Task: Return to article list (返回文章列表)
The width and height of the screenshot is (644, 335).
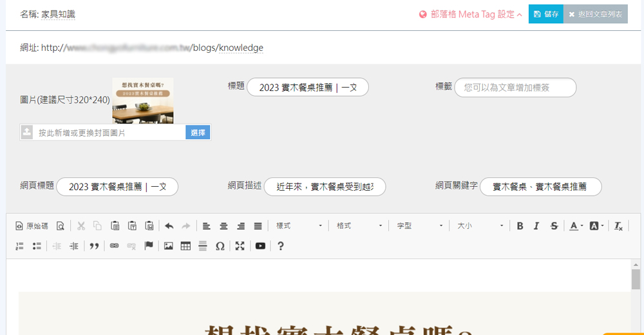Action: tap(596, 14)
